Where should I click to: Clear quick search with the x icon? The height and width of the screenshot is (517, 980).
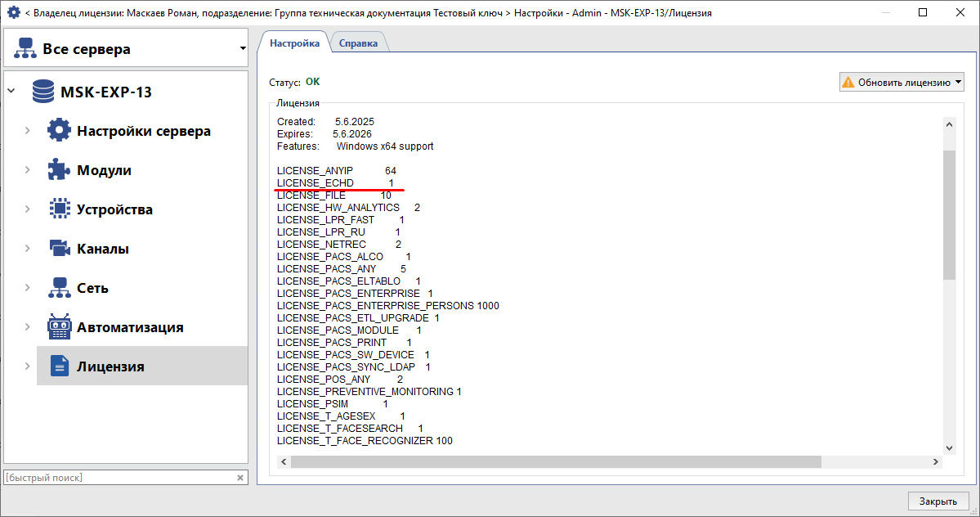coord(240,478)
